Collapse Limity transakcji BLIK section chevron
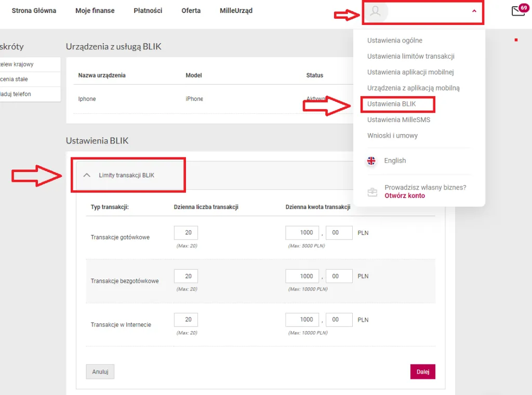 [87, 175]
